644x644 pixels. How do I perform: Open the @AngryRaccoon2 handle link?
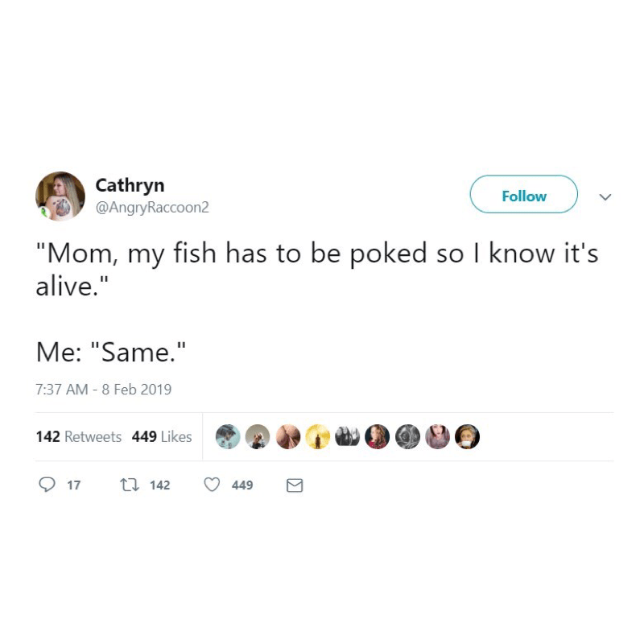click(152, 207)
